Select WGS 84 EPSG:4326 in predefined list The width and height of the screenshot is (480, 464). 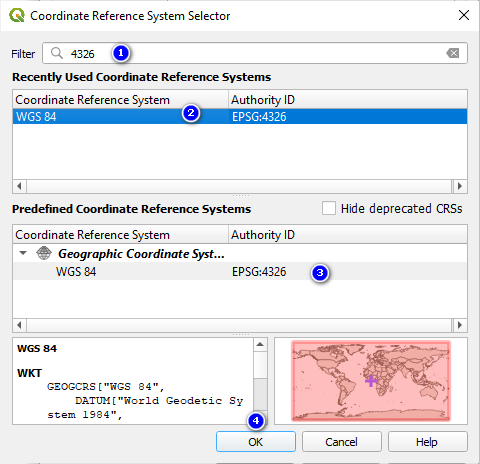(240, 271)
